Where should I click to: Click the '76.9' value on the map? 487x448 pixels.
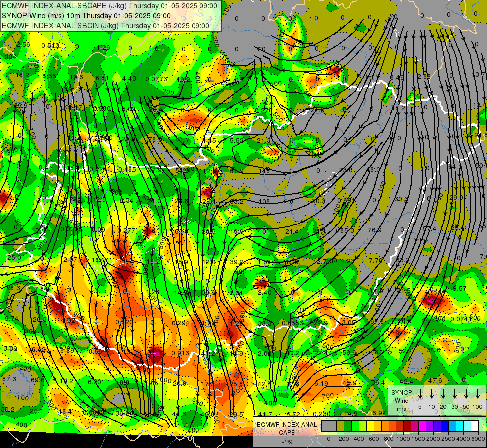tap(375, 230)
